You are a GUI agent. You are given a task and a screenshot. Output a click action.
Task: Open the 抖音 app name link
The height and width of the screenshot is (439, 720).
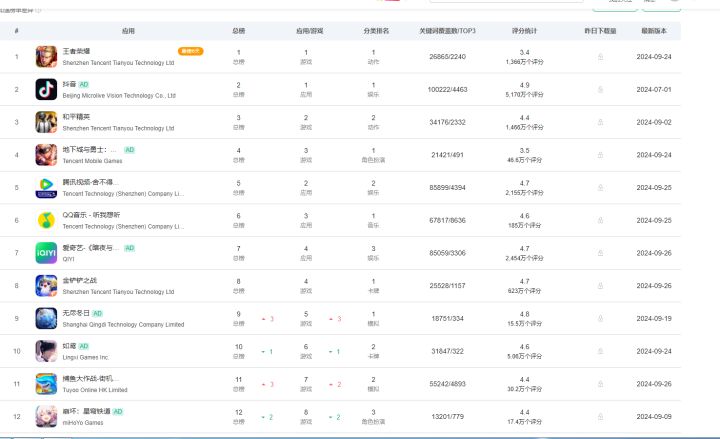click(x=69, y=84)
